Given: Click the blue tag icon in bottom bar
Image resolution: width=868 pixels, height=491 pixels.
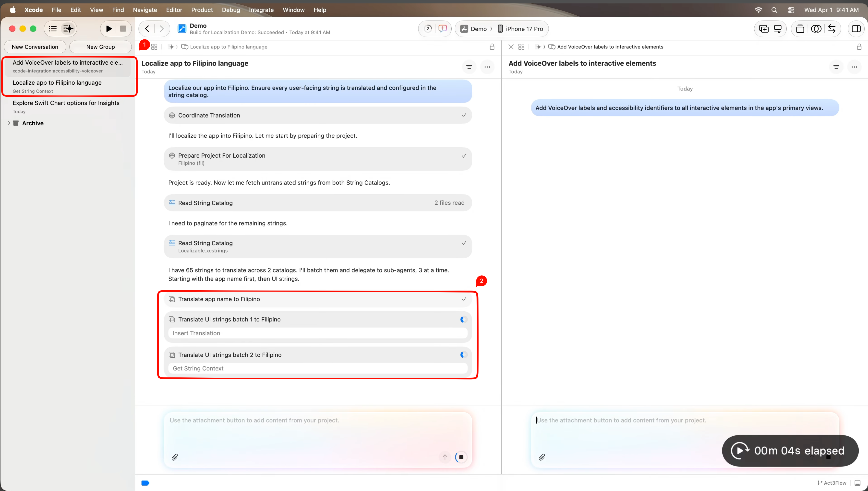Looking at the screenshot, I should [145, 483].
